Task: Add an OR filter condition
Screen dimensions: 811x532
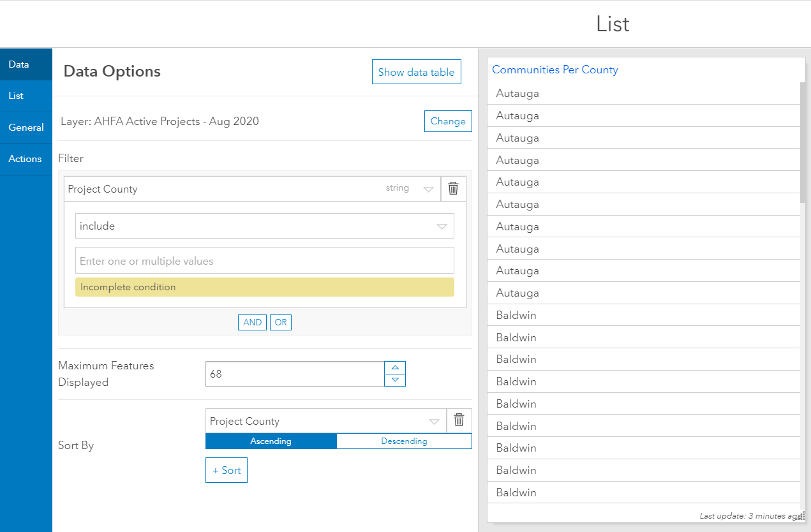Action: [281, 322]
